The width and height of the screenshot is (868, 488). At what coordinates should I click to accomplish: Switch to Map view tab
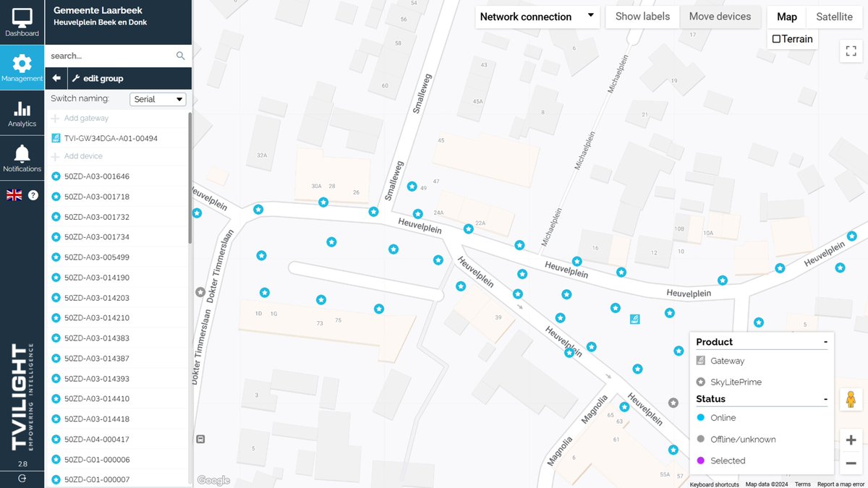pos(787,17)
